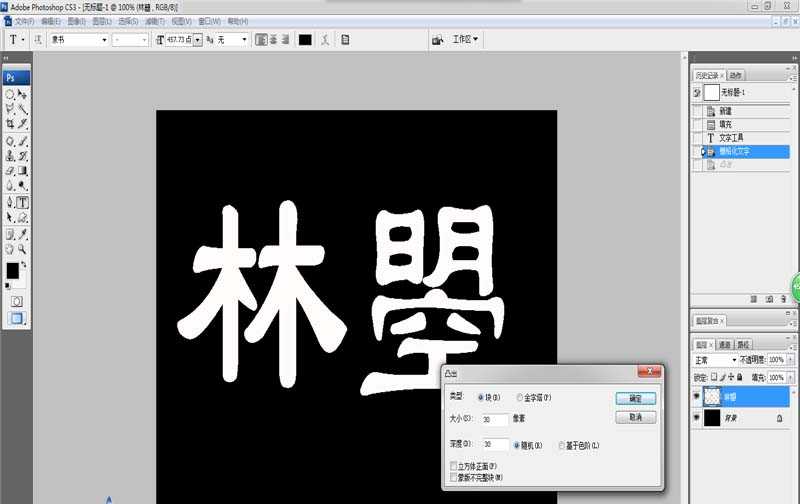Select the Hand tool
800x504 pixels.
(10, 249)
